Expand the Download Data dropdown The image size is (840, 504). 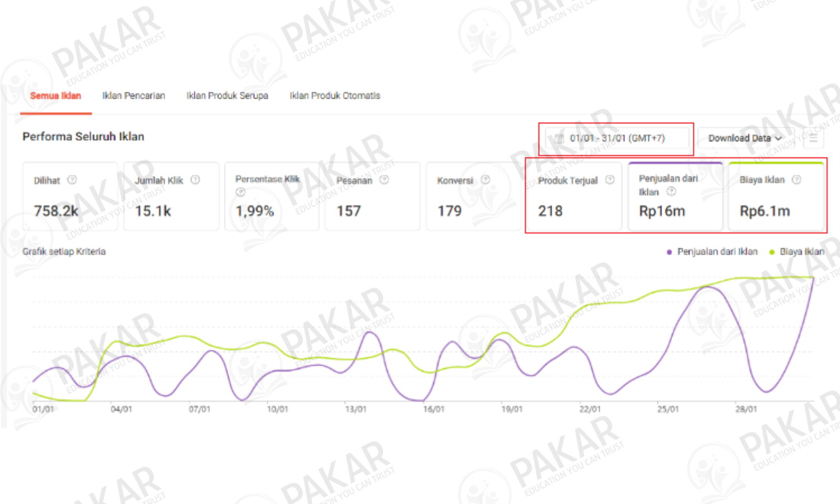pyautogui.click(x=778, y=138)
